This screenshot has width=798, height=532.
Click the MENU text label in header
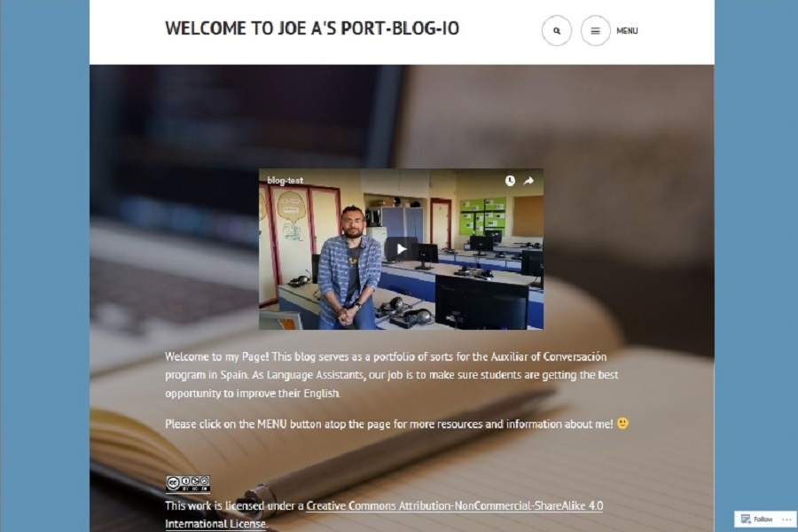[x=627, y=30]
